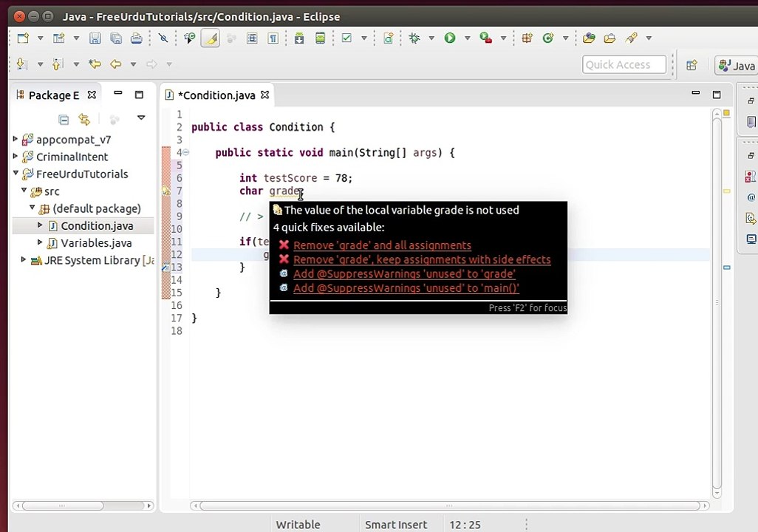This screenshot has width=758, height=532.
Task: Click Add @SuppressWarnings 'unused' to 'main()'
Action: [406, 287]
